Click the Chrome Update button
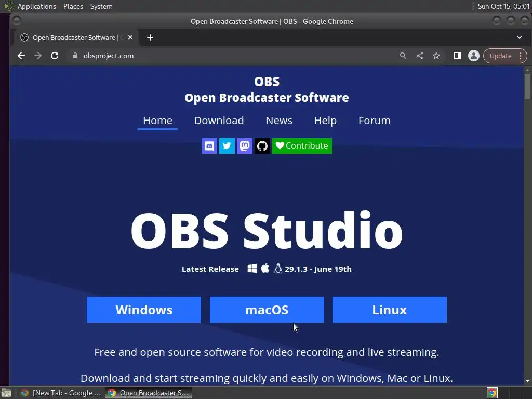532x399 pixels. coord(500,56)
